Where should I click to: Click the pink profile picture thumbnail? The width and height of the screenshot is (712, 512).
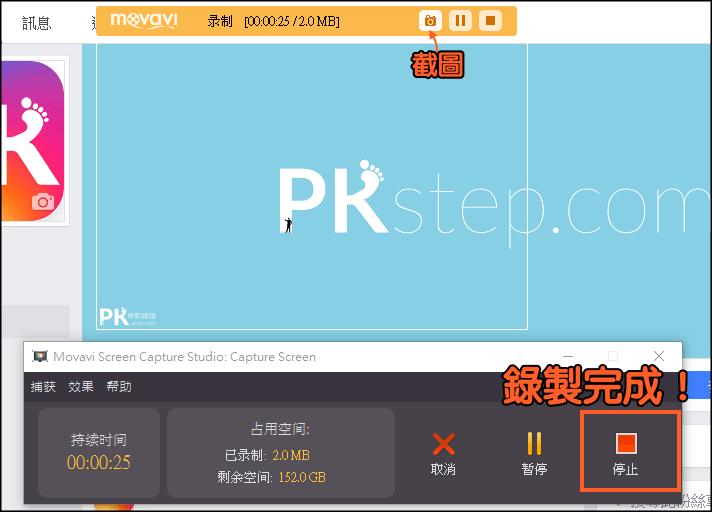[x=33, y=141]
